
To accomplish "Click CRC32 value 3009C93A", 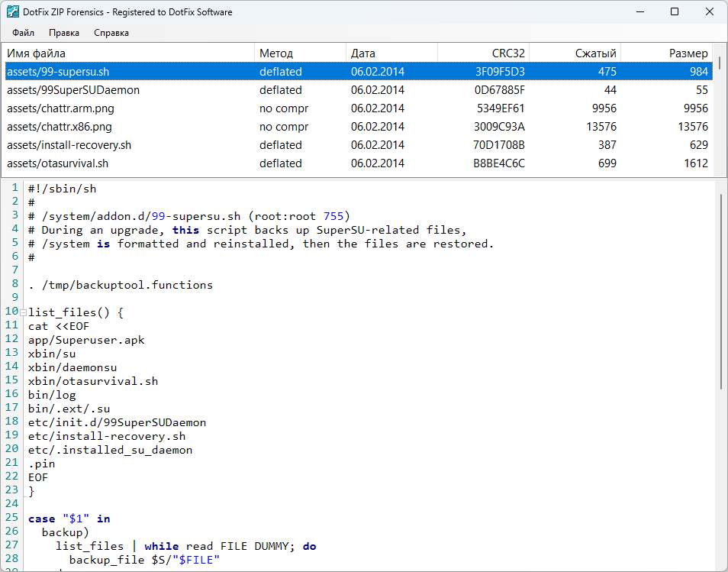I will [499, 126].
